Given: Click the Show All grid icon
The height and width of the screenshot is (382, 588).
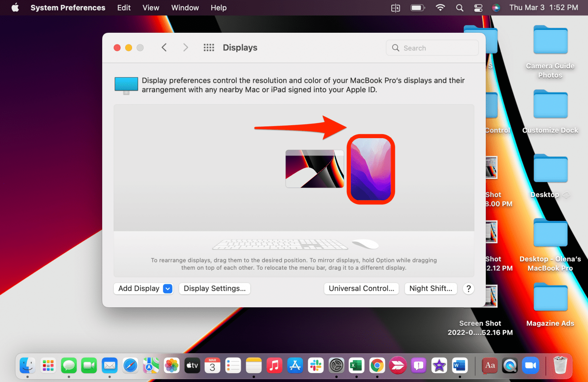Looking at the screenshot, I should coord(209,48).
